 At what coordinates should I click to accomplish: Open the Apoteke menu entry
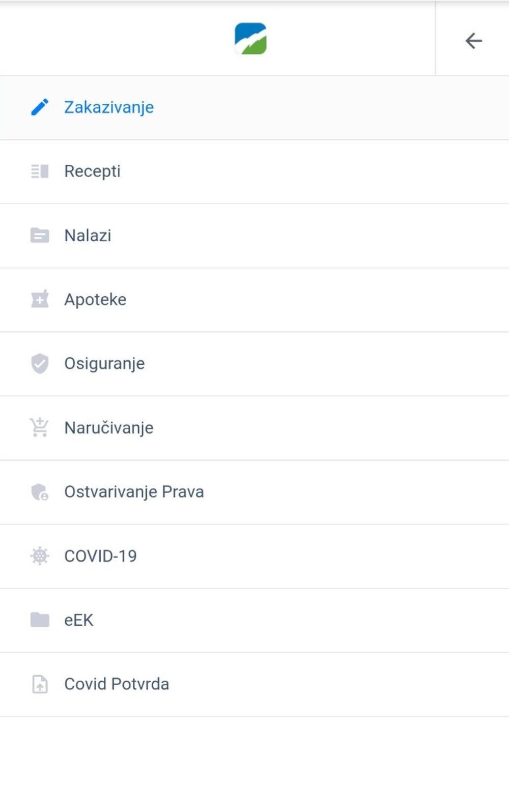coord(95,300)
